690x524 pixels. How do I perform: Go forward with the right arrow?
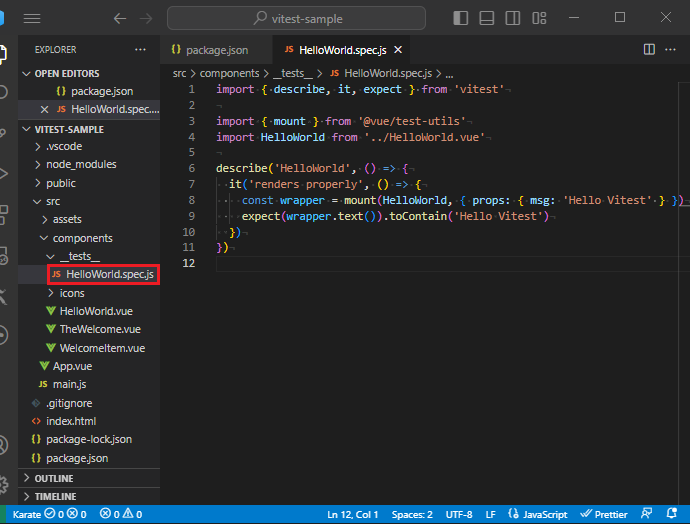point(146,18)
